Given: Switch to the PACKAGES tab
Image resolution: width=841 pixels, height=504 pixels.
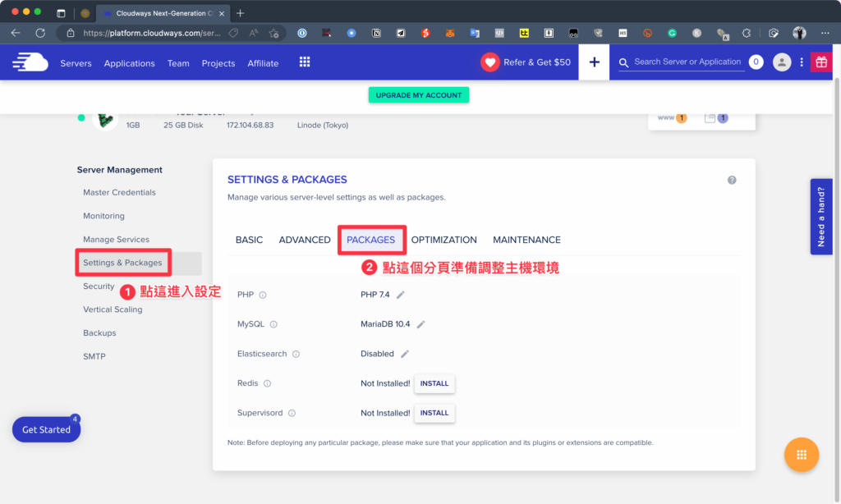Looking at the screenshot, I should coord(370,240).
